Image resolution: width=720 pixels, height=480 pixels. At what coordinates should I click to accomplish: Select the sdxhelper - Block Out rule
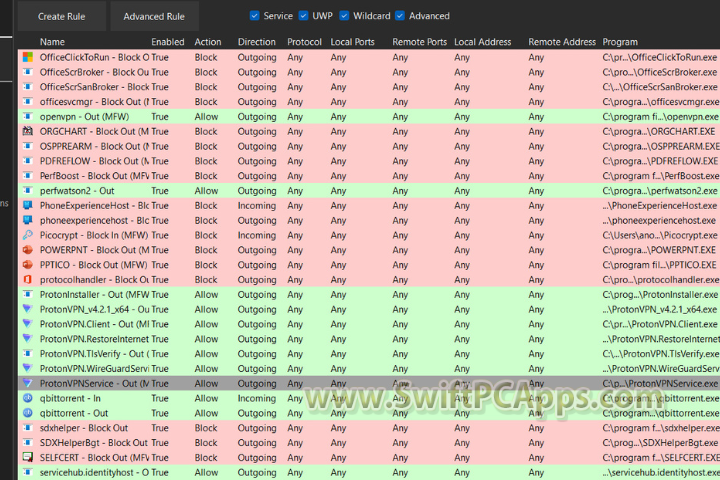(x=84, y=428)
